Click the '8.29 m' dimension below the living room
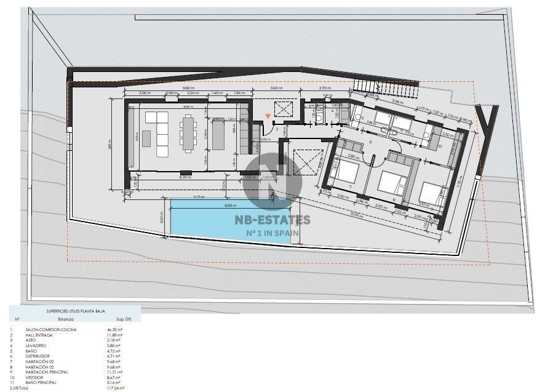The width and height of the screenshot is (545, 392). (x=185, y=177)
